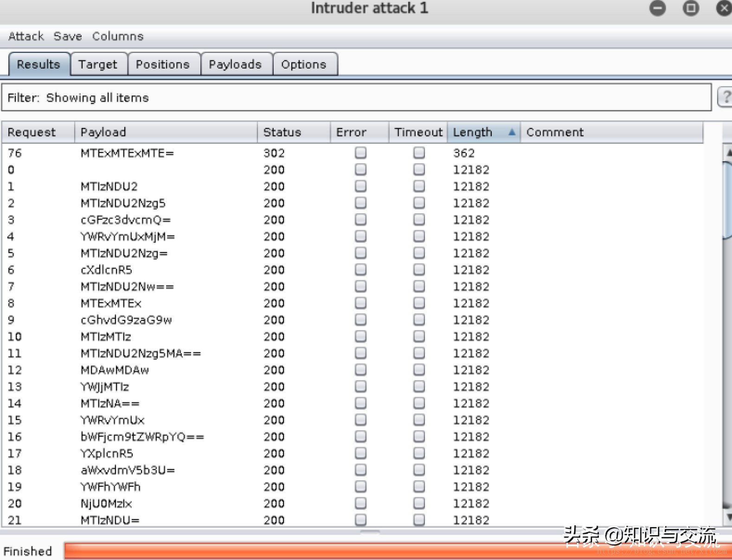Minimize the Intruder attack window

click(657, 8)
